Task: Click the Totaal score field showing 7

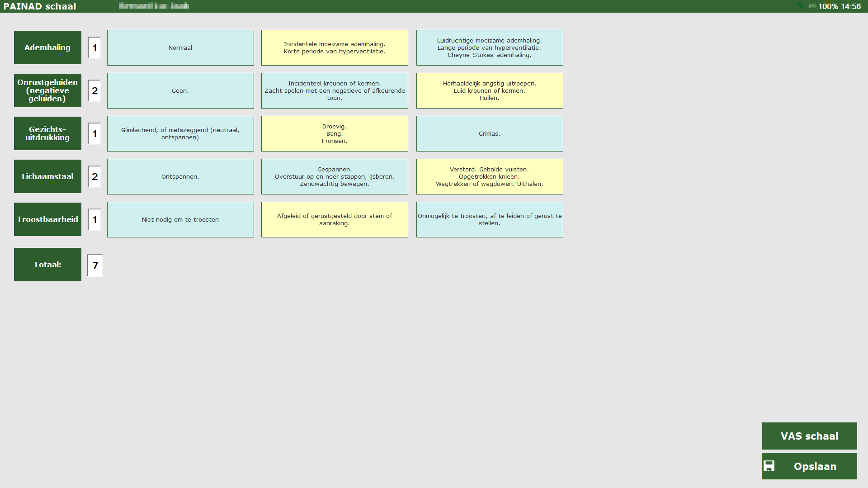Action: point(95,265)
